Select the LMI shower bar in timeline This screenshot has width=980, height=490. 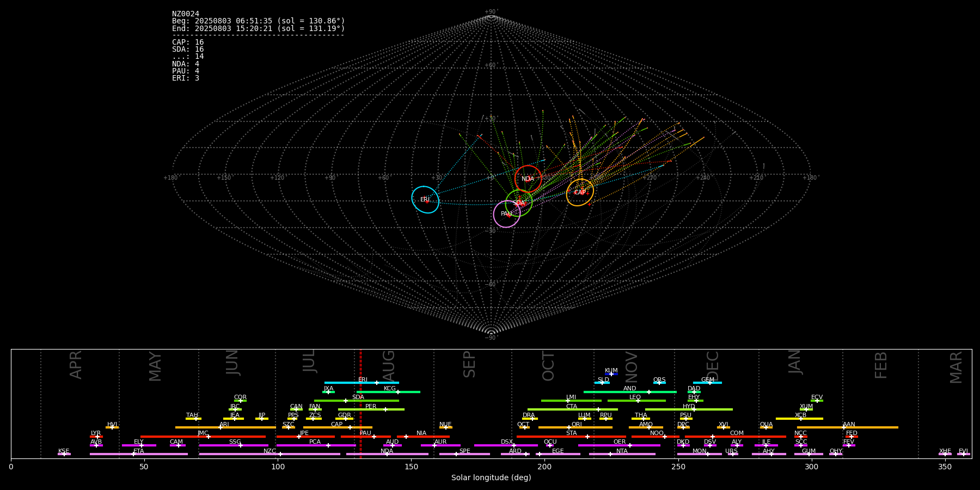(571, 401)
